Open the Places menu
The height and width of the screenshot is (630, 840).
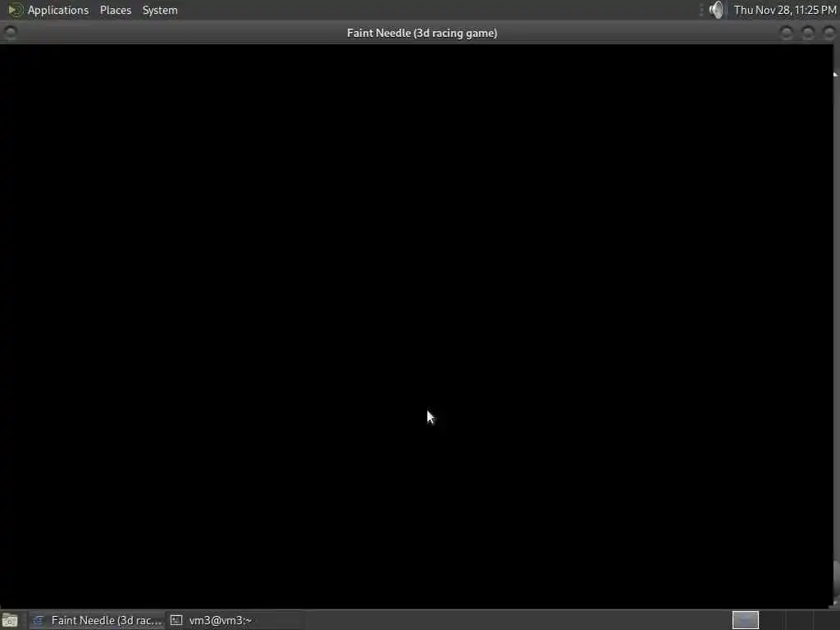click(x=115, y=10)
